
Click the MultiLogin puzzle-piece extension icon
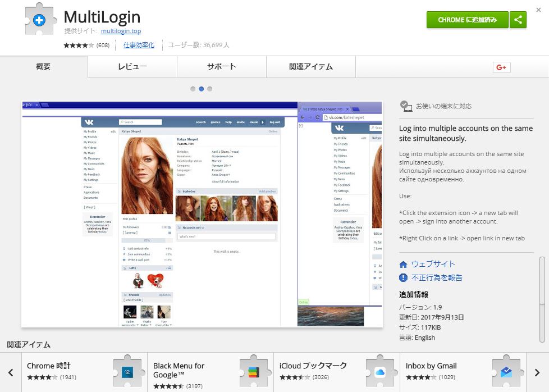coord(40,19)
